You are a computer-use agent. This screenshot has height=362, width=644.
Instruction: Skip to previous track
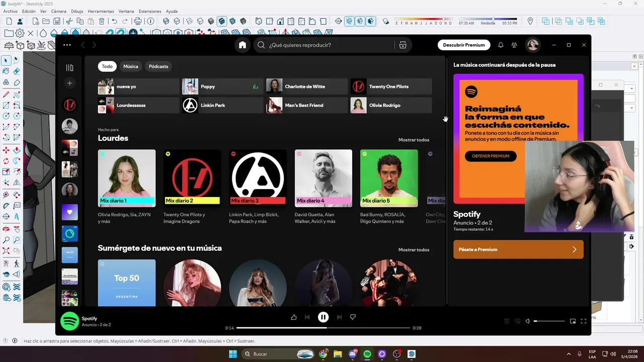307,317
